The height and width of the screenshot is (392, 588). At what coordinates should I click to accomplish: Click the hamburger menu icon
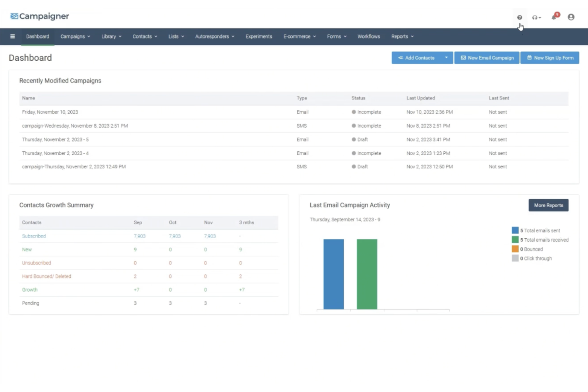(x=12, y=36)
